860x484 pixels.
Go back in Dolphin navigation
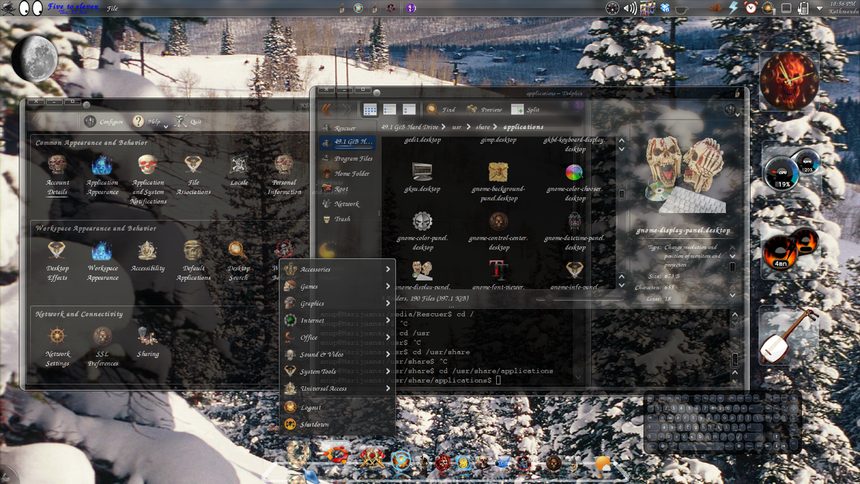(326, 110)
